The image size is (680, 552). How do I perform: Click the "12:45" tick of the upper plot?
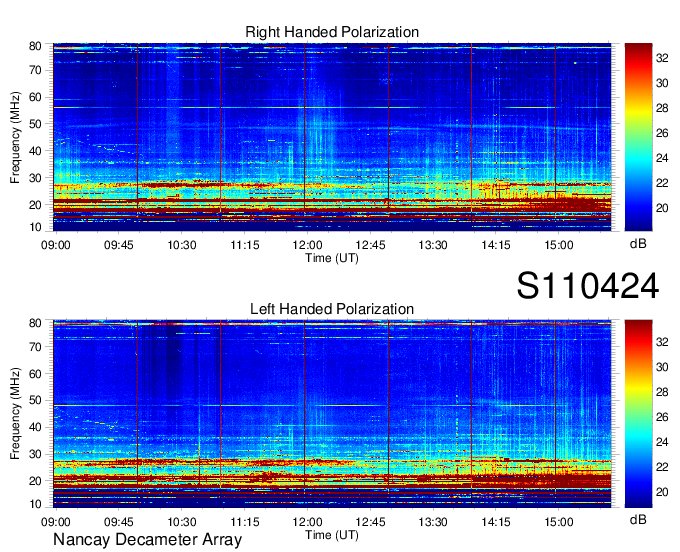click(x=370, y=245)
